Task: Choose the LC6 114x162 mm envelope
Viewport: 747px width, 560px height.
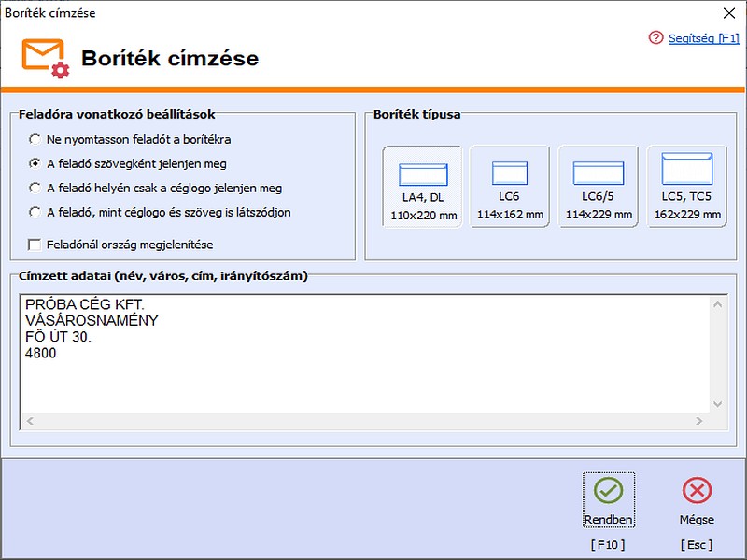Action: [510, 188]
